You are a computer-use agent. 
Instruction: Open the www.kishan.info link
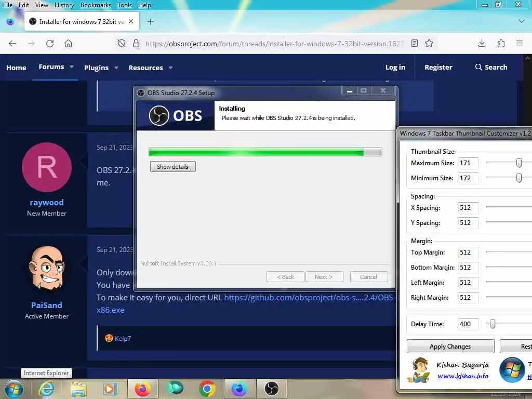tap(463, 376)
